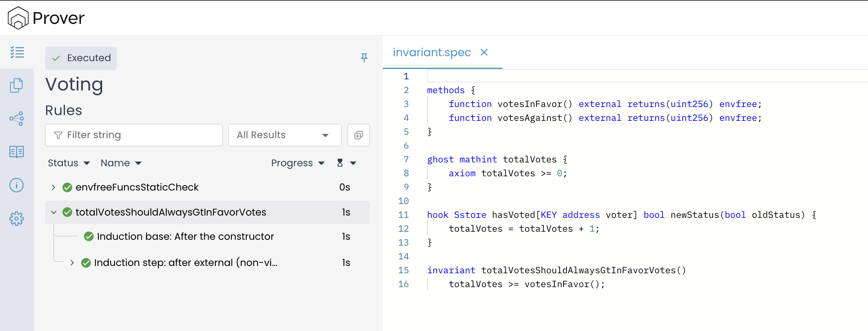Image resolution: width=868 pixels, height=331 pixels.
Task: Sort by Progress column
Action: click(298, 163)
